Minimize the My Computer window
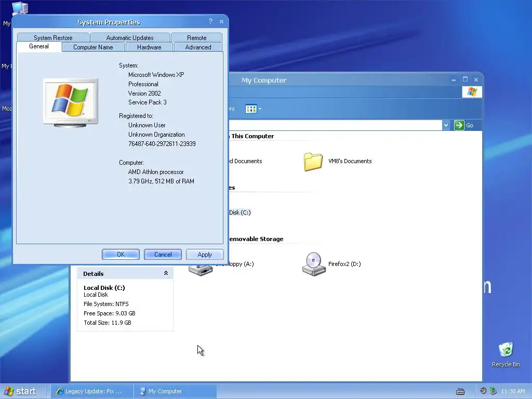The height and width of the screenshot is (399, 532). (x=454, y=79)
